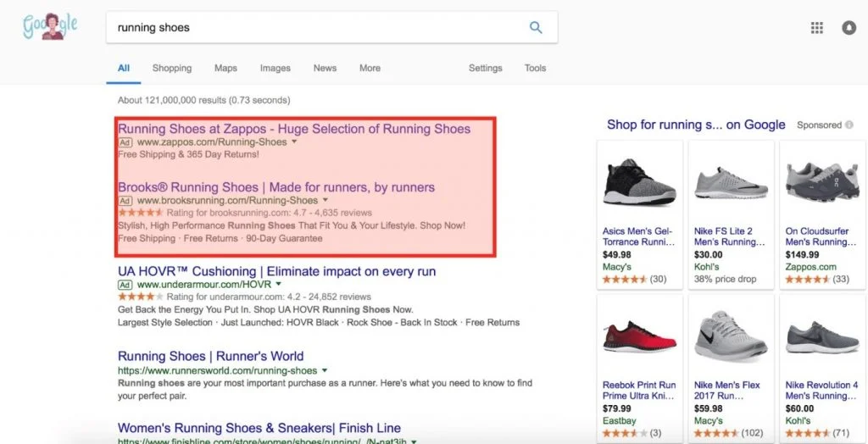Click the On Cloudsurfer shoe image
The width and height of the screenshot is (868, 444).
click(822, 183)
